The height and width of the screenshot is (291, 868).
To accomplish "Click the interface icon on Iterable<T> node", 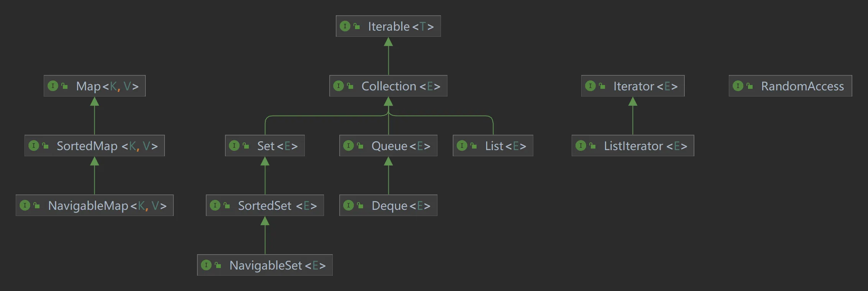I will 345,26.
